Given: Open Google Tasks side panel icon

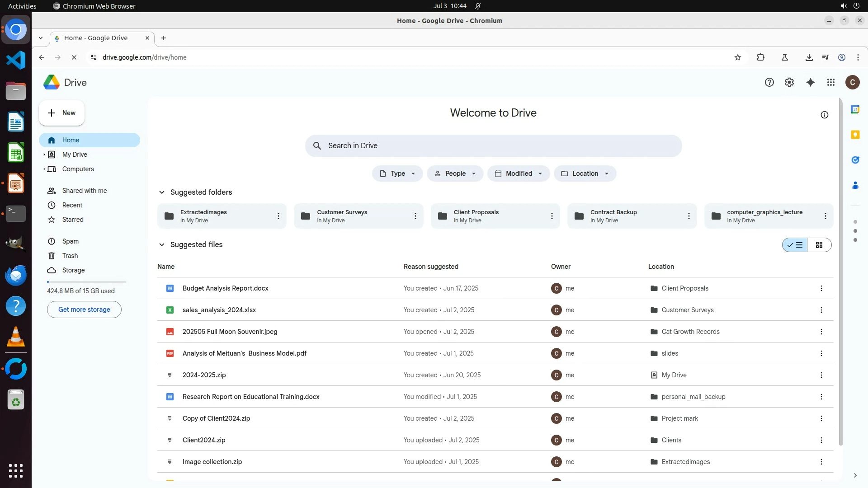Looking at the screenshot, I should tap(855, 160).
